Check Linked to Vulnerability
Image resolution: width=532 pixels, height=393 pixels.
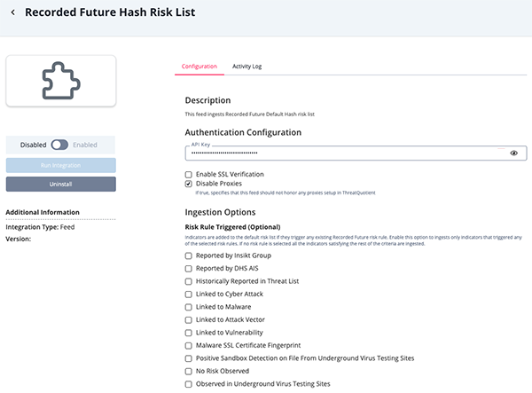[189, 332]
